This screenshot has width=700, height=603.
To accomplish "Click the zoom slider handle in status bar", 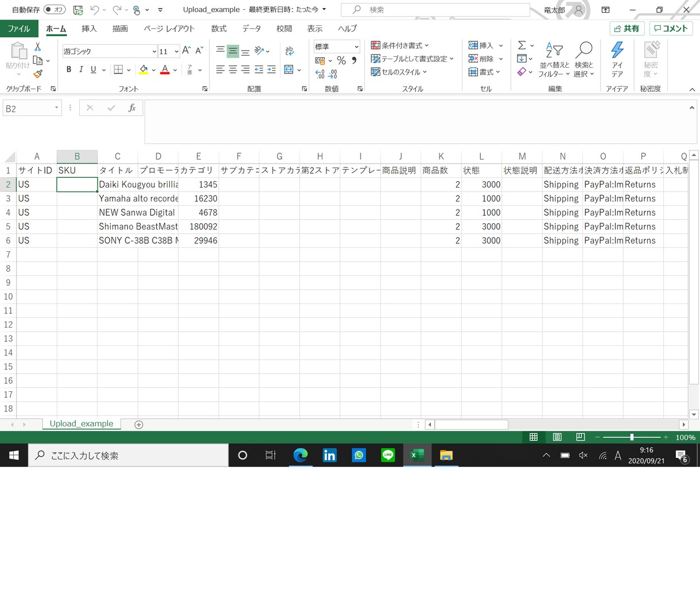I will (632, 437).
